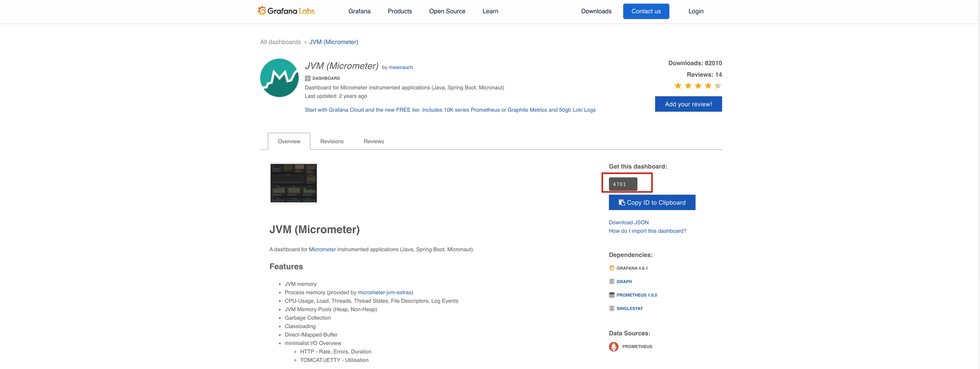Click the Grafana dependency icon
980x369 pixels.
pyautogui.click(x=612, y=268)
